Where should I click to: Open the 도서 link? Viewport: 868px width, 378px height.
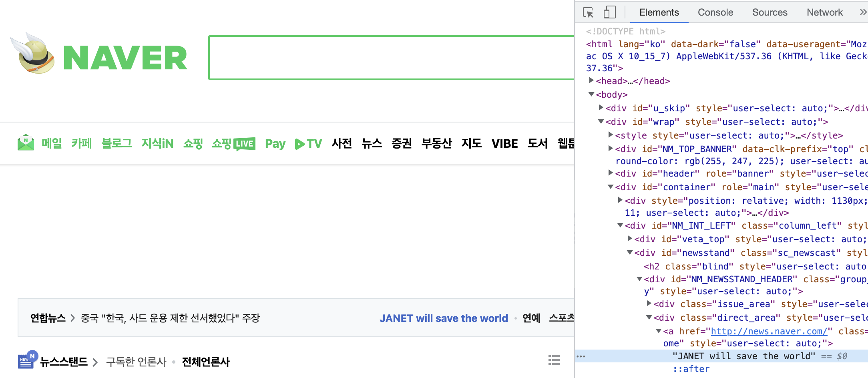pos(538,143)
